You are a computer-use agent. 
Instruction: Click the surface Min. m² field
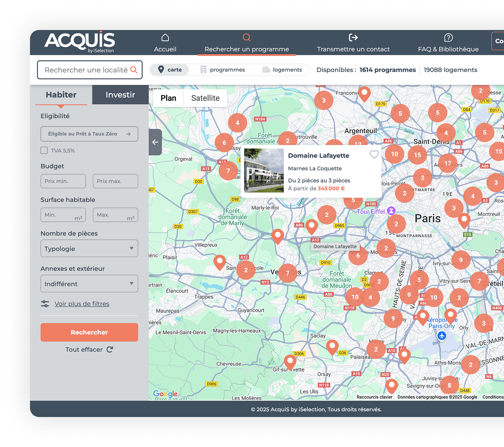63,215
